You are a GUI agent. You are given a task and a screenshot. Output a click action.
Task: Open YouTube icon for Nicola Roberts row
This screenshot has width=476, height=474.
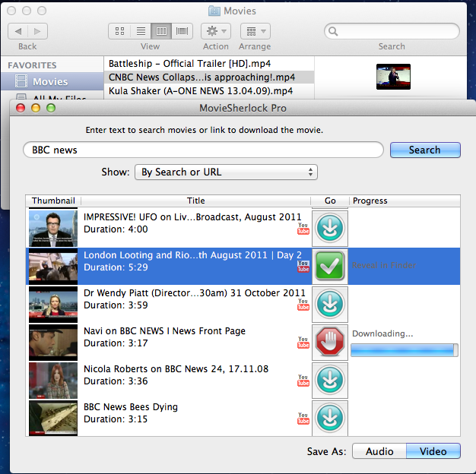click(x=303, y=381)
